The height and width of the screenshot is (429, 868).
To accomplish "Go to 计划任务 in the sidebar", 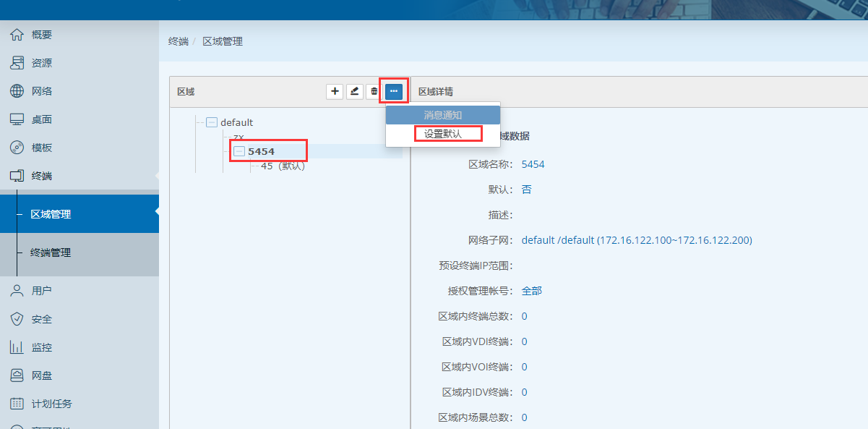I will (51, 404).
